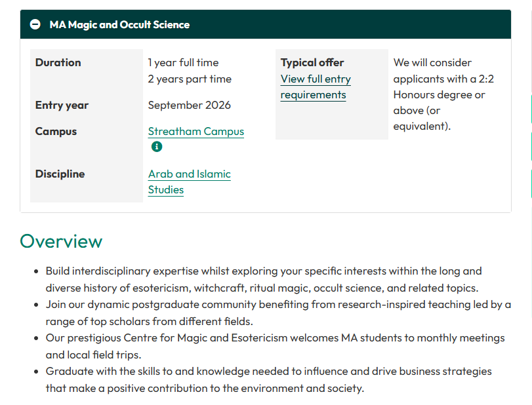Click the 2:2 Honours degree offer description

[x=443, y=94]
